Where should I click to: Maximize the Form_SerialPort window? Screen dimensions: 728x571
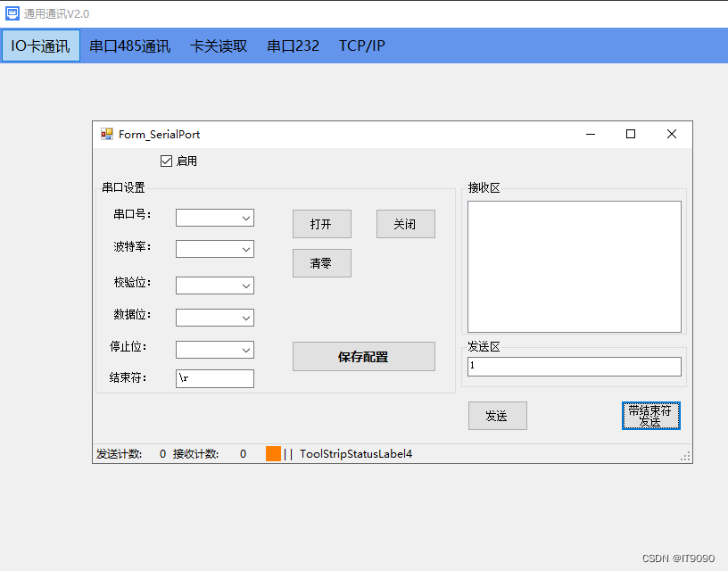[631, 134]
